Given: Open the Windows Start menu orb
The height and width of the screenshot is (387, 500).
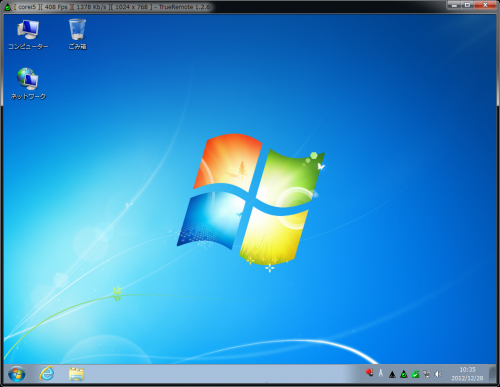Looking at the screenshot, I should pyautogui.click(x=17, y=374).
